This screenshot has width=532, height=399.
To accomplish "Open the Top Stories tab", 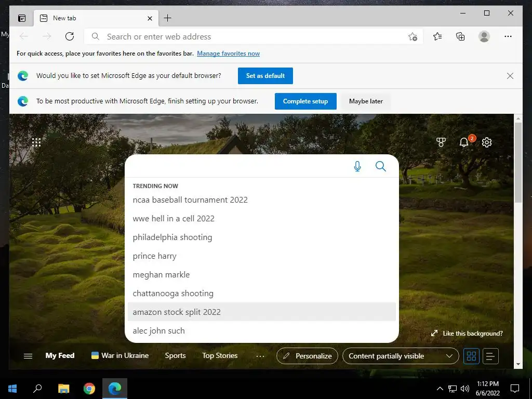I will coord(220,355).
